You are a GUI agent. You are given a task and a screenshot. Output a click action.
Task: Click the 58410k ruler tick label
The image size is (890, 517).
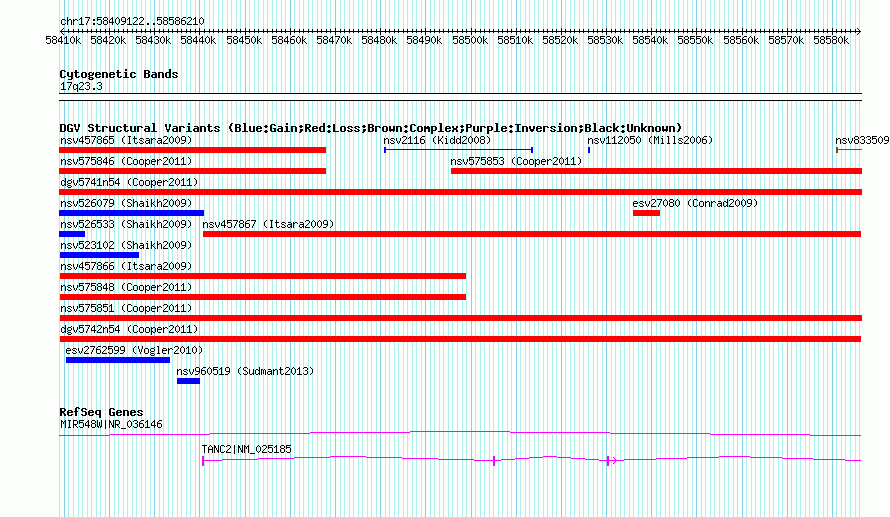[63, 40]
